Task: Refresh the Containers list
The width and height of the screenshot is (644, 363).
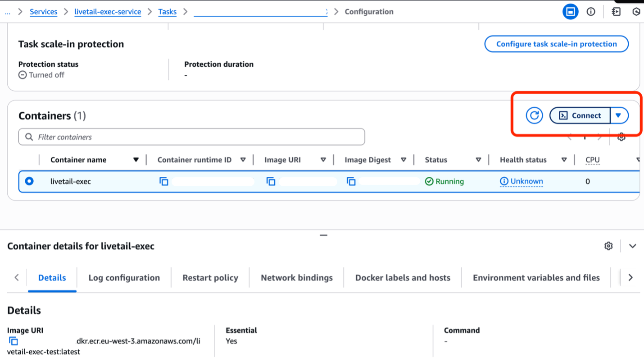Action: (534, 115)
